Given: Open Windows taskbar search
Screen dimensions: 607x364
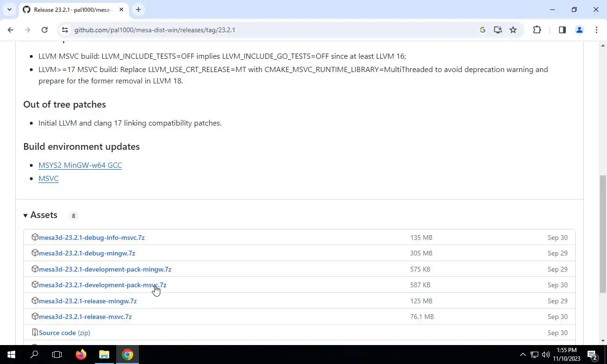Looking at the screenshot, I should (34, 355).
